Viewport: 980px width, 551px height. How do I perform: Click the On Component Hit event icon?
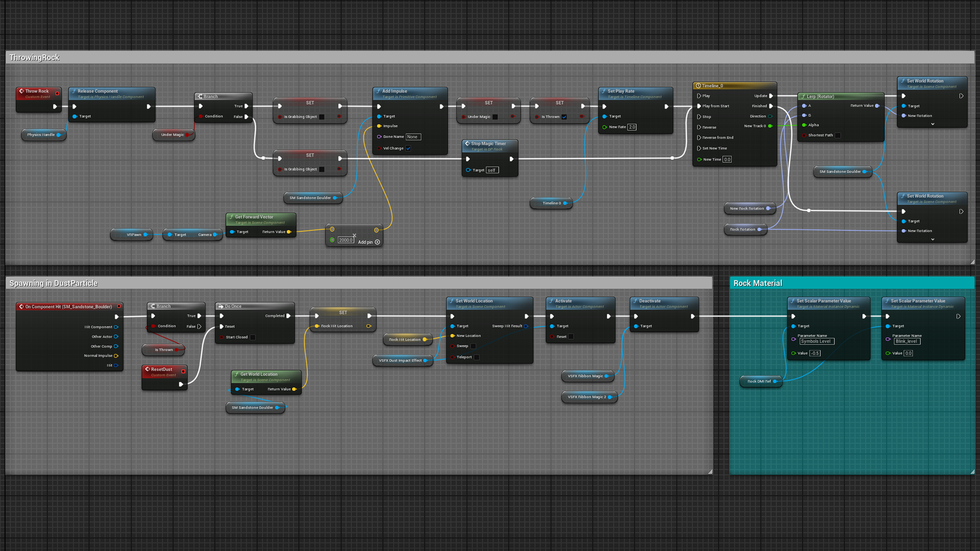(x=22, y=307)
